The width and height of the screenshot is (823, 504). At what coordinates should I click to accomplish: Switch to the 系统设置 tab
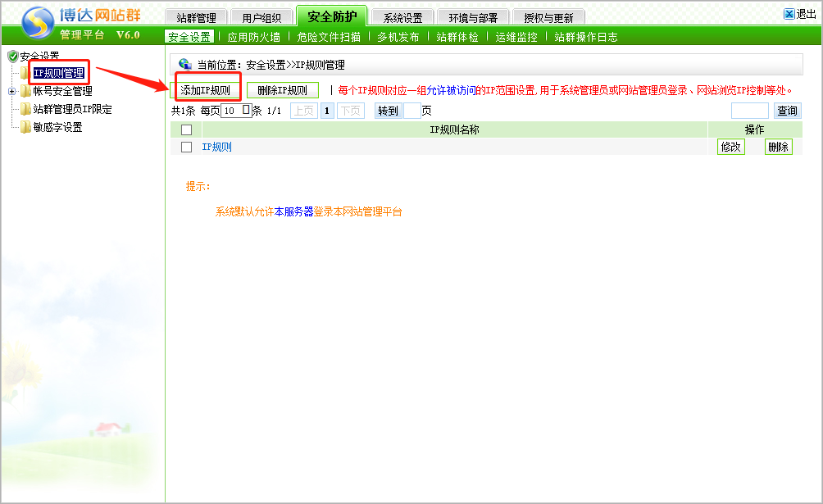(x=402, y=17)
